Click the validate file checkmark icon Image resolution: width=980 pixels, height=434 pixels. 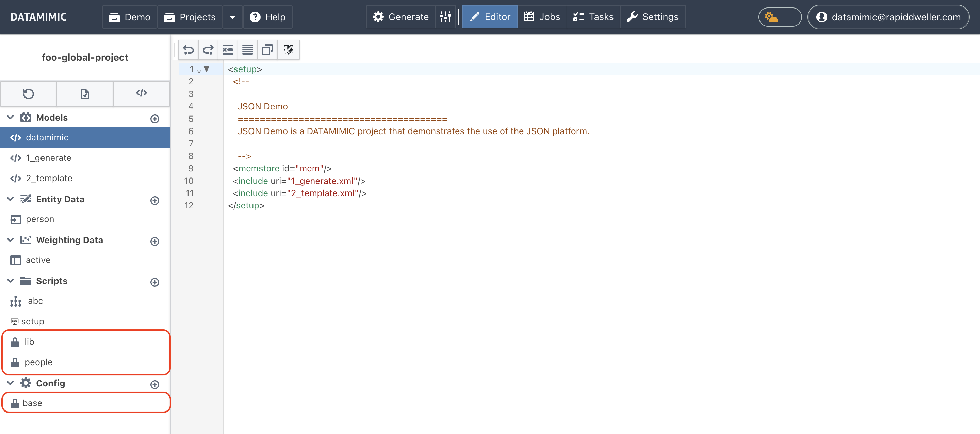tap(85, 94)
